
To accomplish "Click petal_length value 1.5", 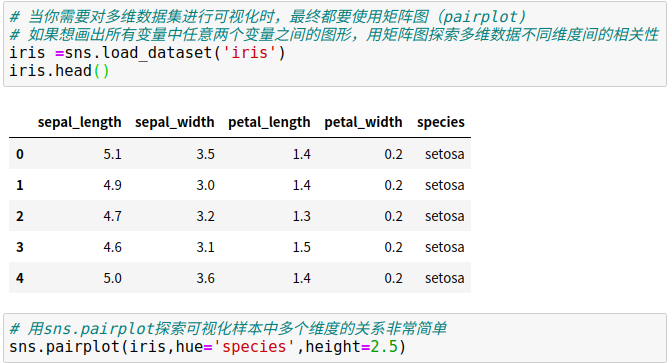I will pyautogui.click(x=302, y=247).
